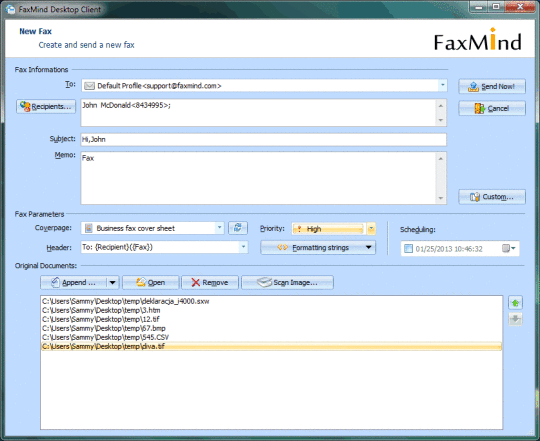This screenshot has width=540, height=441.
Task: Click the FaxMind title bar app icon
Action: point(10,9)
